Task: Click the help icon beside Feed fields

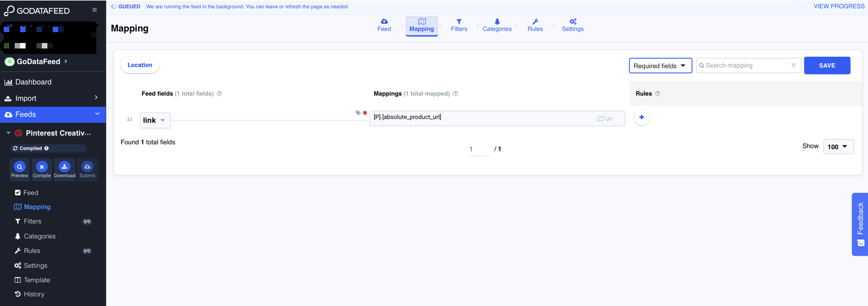Action: pyautogui.click(x=219, y=94)
